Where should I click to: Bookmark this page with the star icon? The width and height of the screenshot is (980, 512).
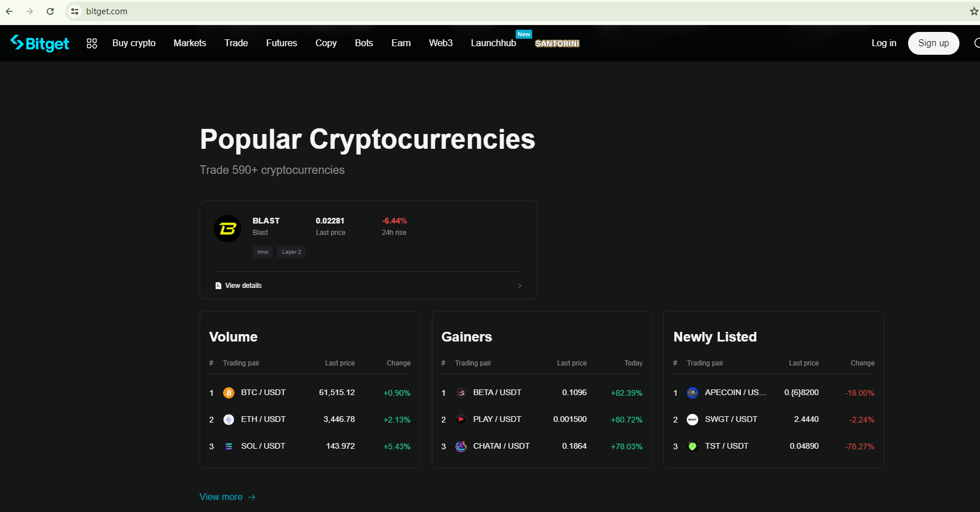tap(974, 11)
